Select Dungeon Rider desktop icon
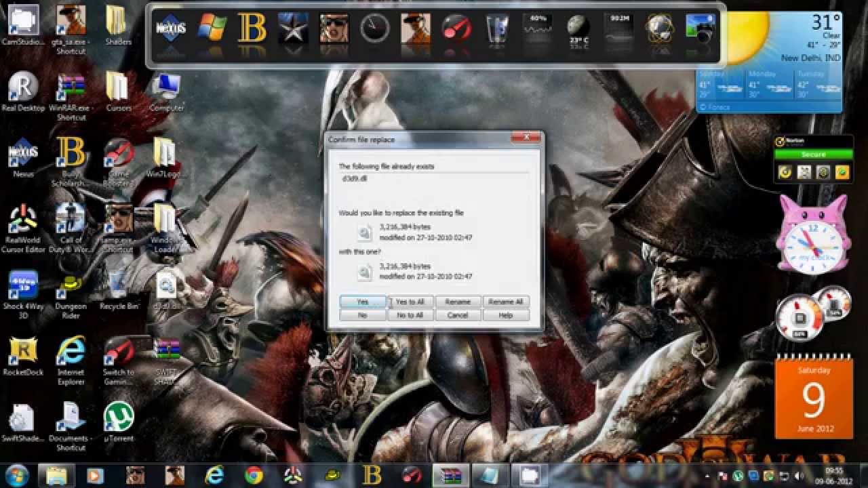This screenshot has width=868, height=488. pos(71,295)
